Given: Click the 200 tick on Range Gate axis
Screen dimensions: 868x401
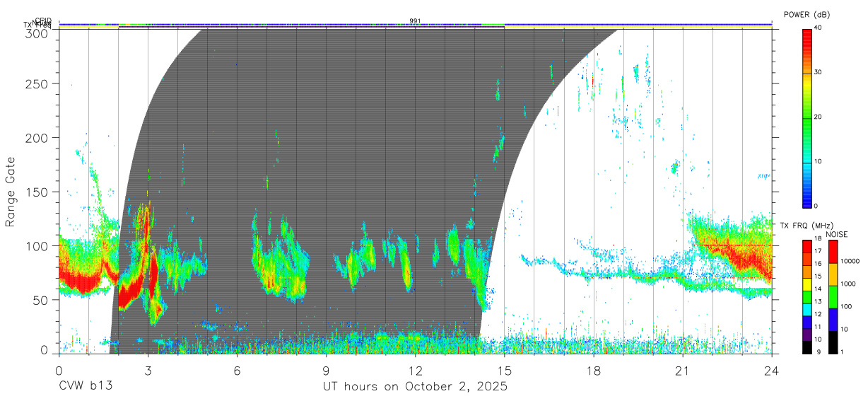Looking at the screenshot, I should pyautogui.click(x=37, y=137).
